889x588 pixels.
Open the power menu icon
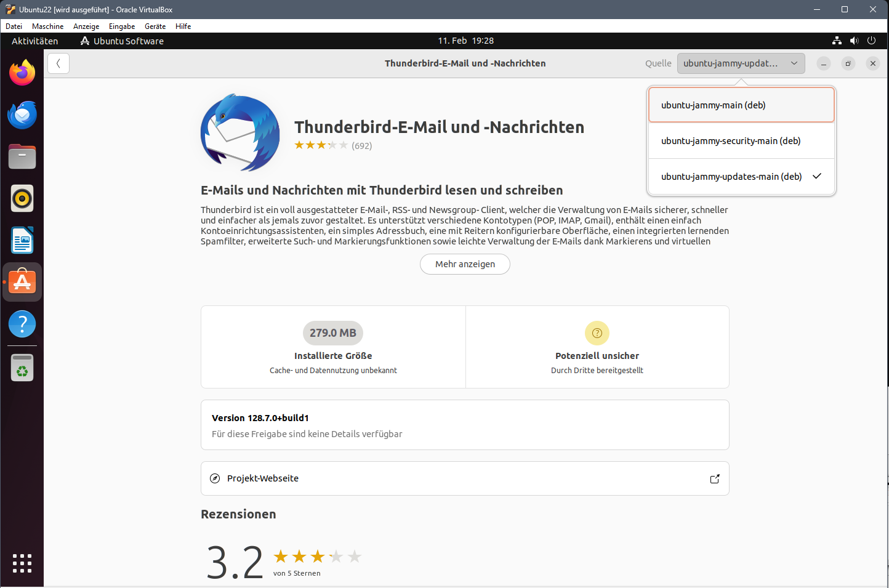tap(871, 41)
